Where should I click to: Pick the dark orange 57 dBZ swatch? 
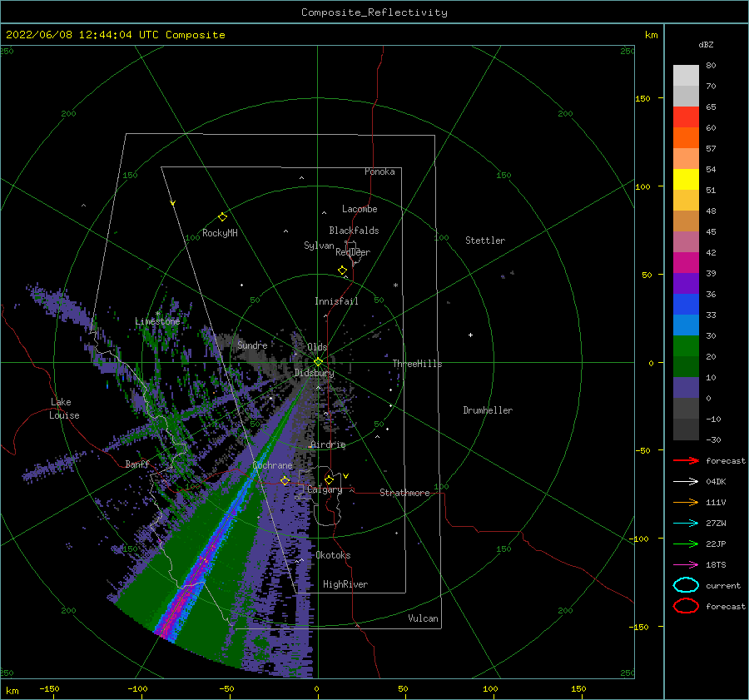click(x=686, y=137)
